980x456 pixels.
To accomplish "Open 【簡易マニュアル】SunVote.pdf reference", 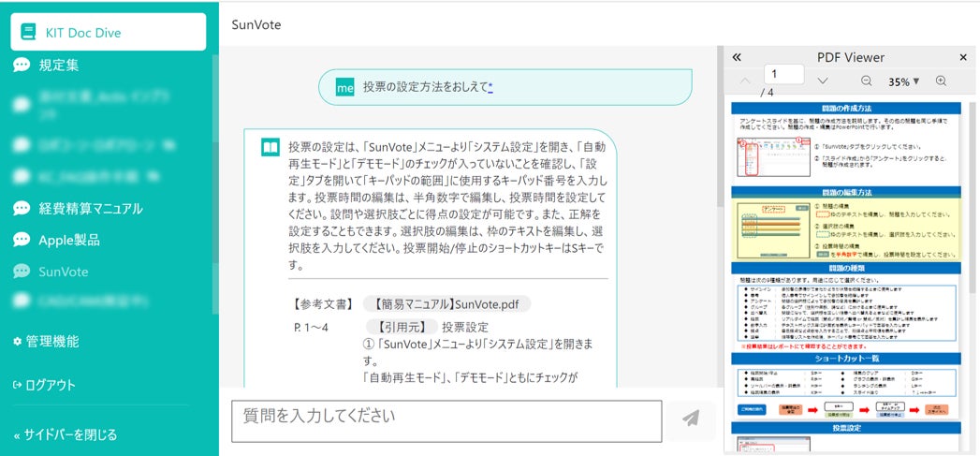I will pos(446,304).
